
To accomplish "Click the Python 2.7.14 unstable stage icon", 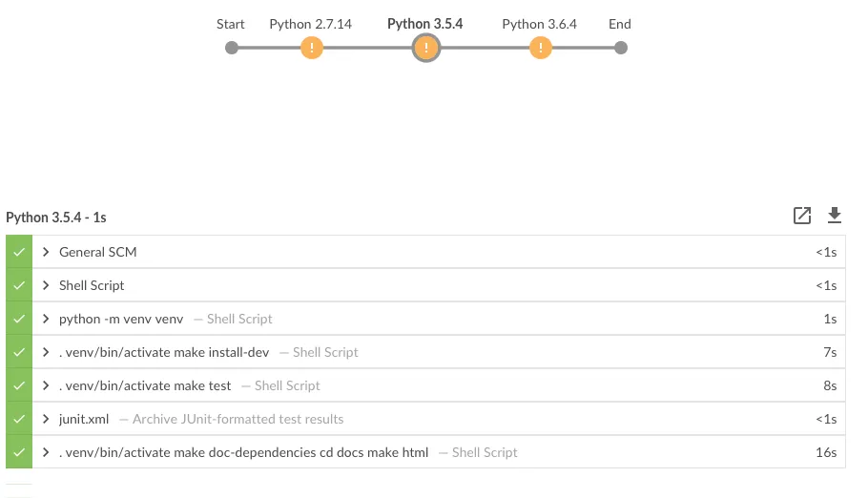I will [311, 48].
